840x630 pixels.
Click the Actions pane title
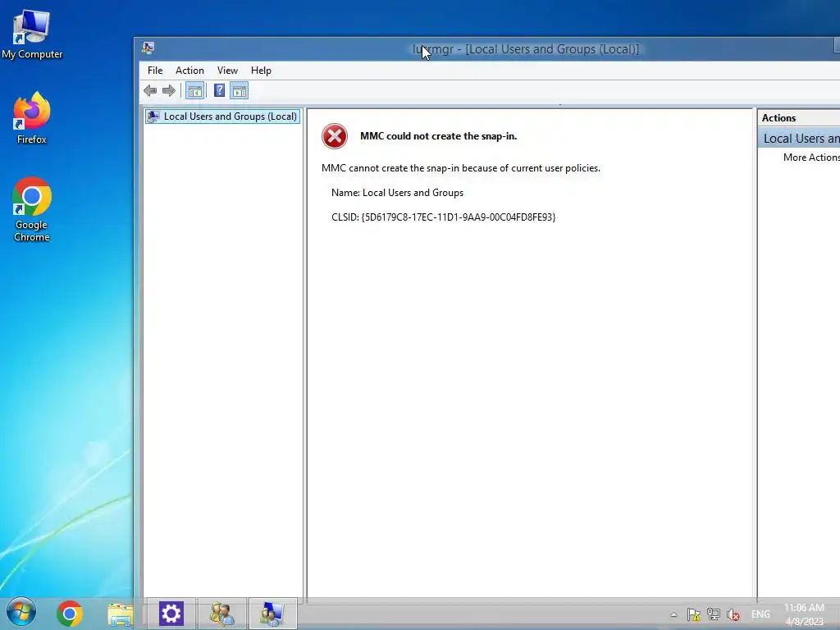tap(778, 118)
